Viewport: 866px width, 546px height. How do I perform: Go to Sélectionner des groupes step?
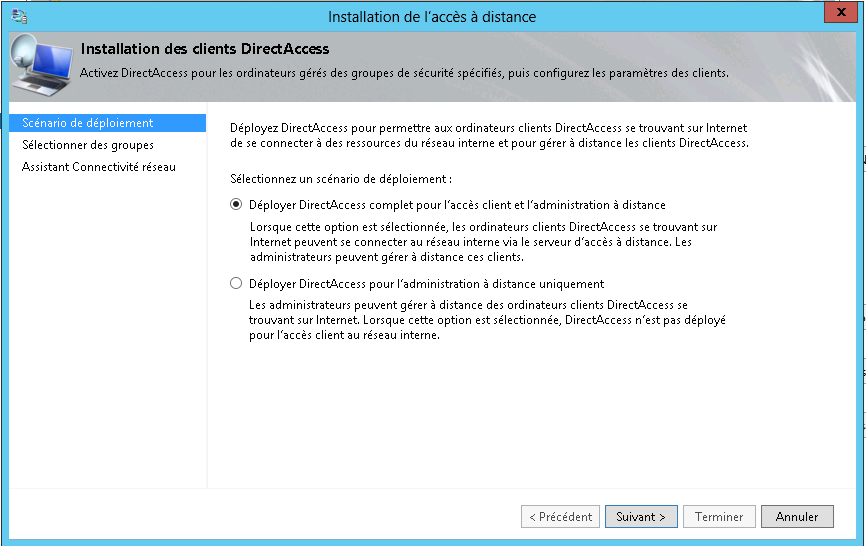click(88, 145)
